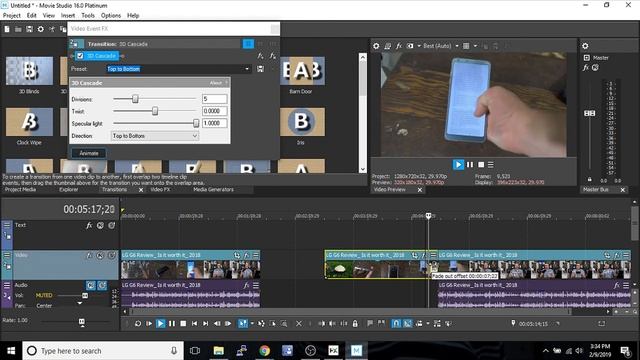This screenshot has width=640, height=360.
Task: Adjust the Twist slider
Action: tap(155, 111)
